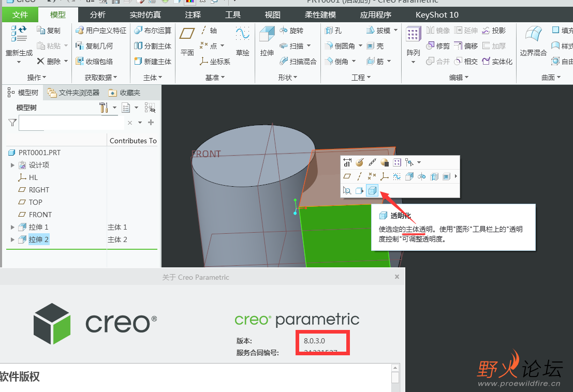Expand the 拉伸 1 tree node
573x392 pixels.
(x=12, y=227)
